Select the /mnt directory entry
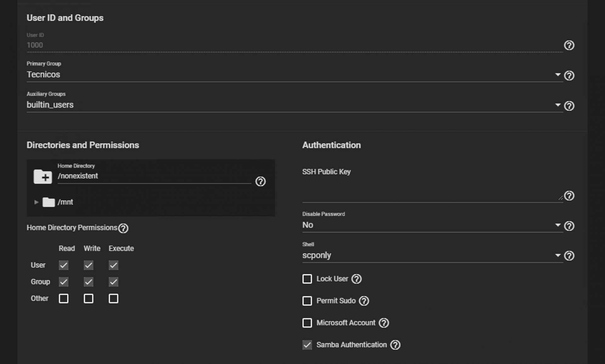This screenshot has height=364, width=605. pos(65,202)
